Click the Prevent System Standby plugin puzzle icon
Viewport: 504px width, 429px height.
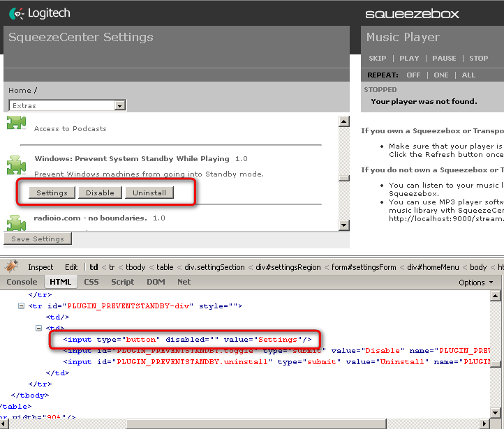click(x=16, y=166)
